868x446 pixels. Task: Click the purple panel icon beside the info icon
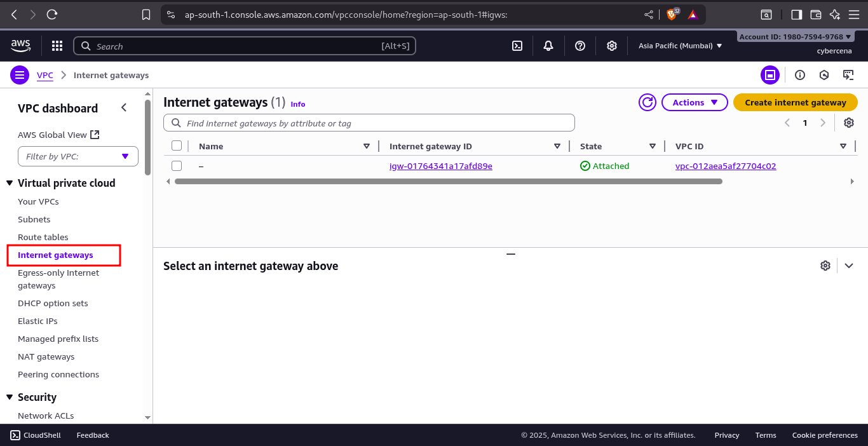pos(770,75)
